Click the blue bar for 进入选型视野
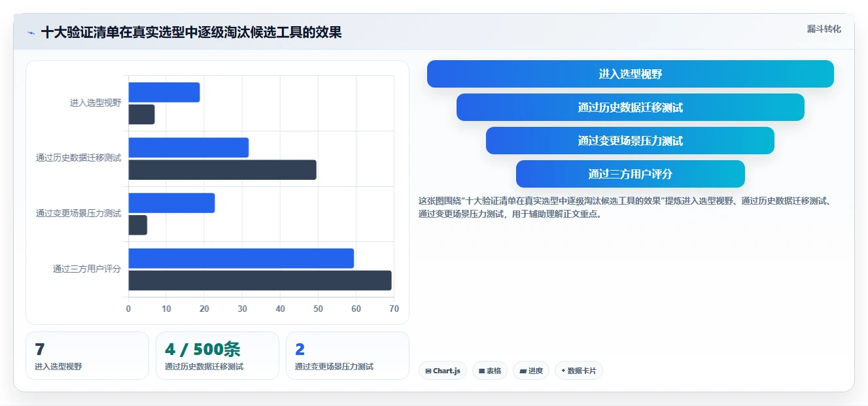Screen dimensions: 868x406 click(x=164, y=92)
